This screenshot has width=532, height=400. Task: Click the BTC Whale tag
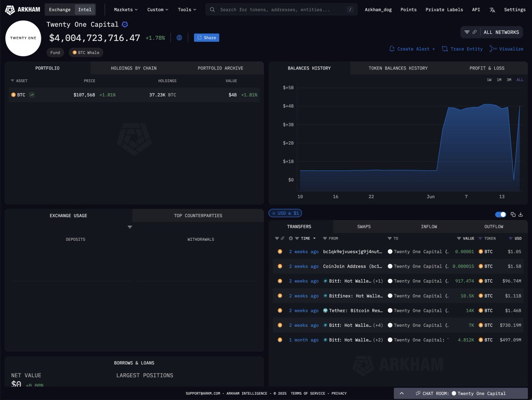coord(86,52)
